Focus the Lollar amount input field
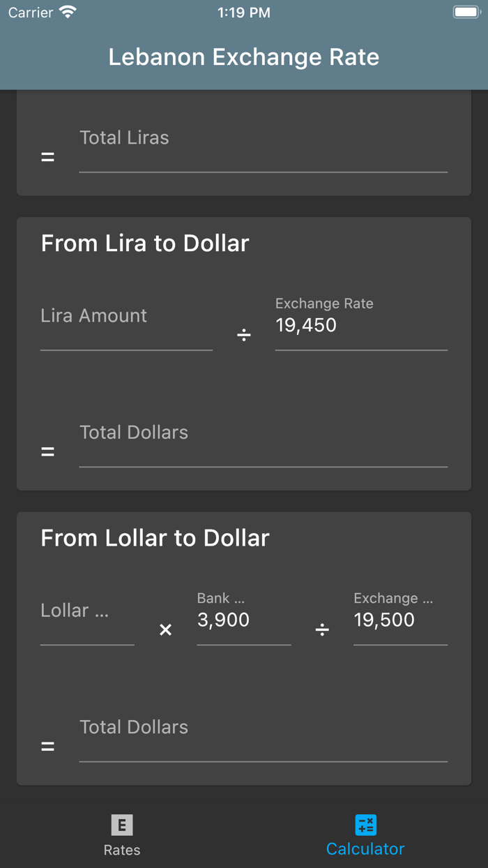Viewport: 488px width, 868px height. [87, 621]
